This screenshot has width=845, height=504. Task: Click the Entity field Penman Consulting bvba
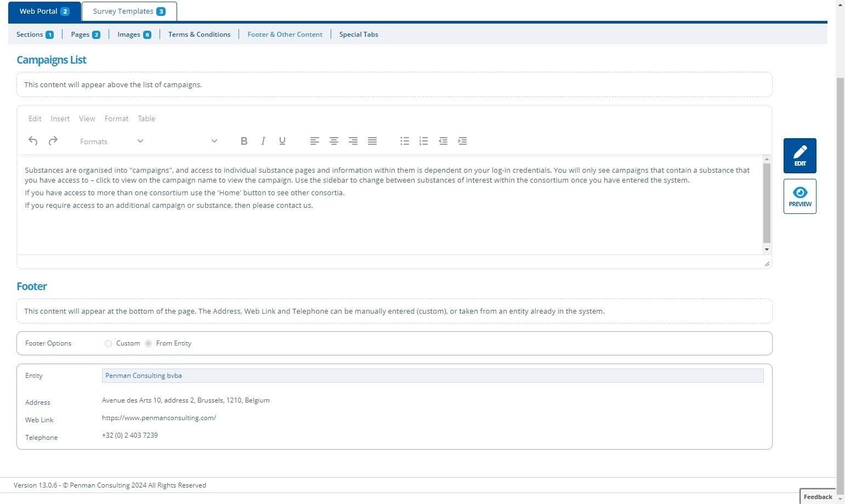tap(433, 376)
